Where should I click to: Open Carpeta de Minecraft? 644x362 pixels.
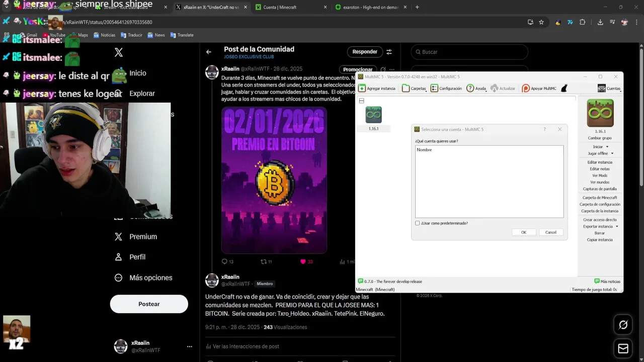[600, 198]
